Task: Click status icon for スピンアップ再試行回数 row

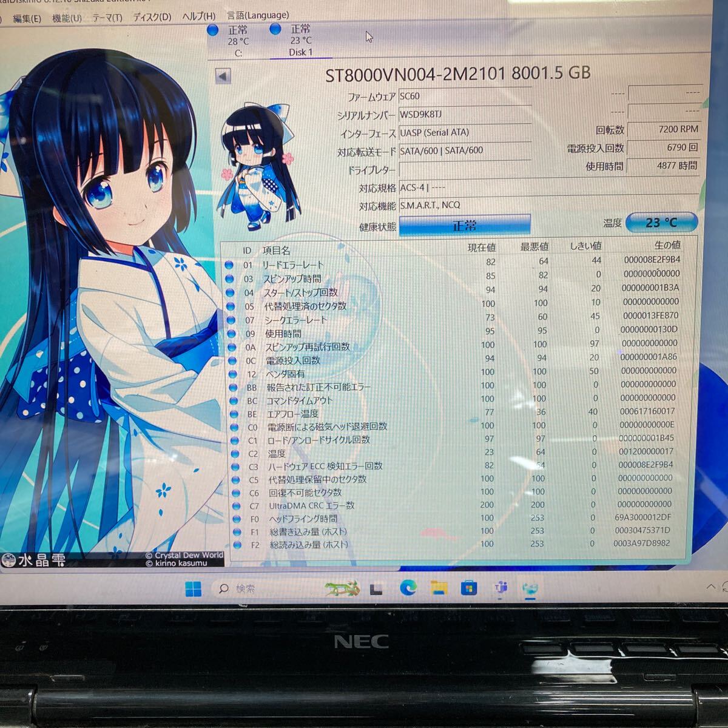Action: [x=231, y=348]
